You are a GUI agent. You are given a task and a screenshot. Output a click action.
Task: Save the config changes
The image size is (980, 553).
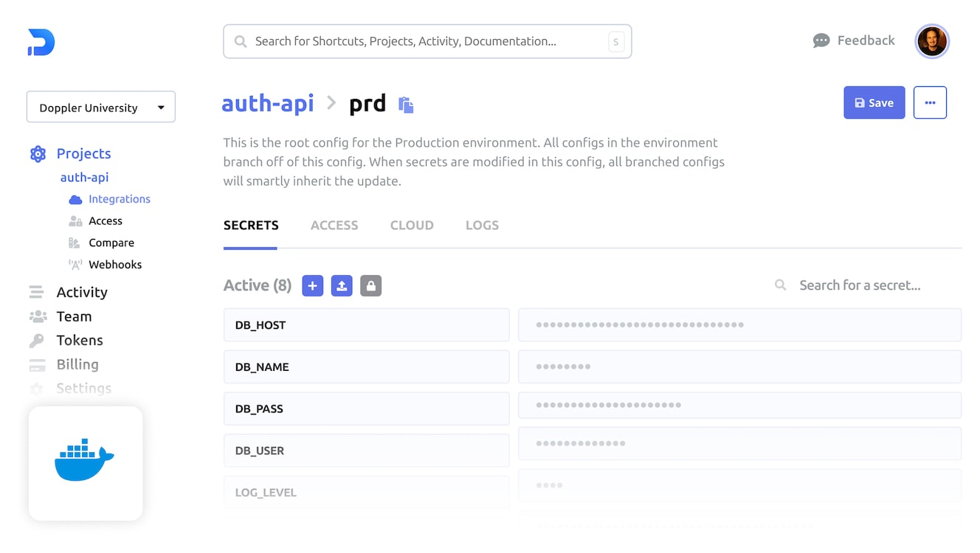click(x=874, y=102)
